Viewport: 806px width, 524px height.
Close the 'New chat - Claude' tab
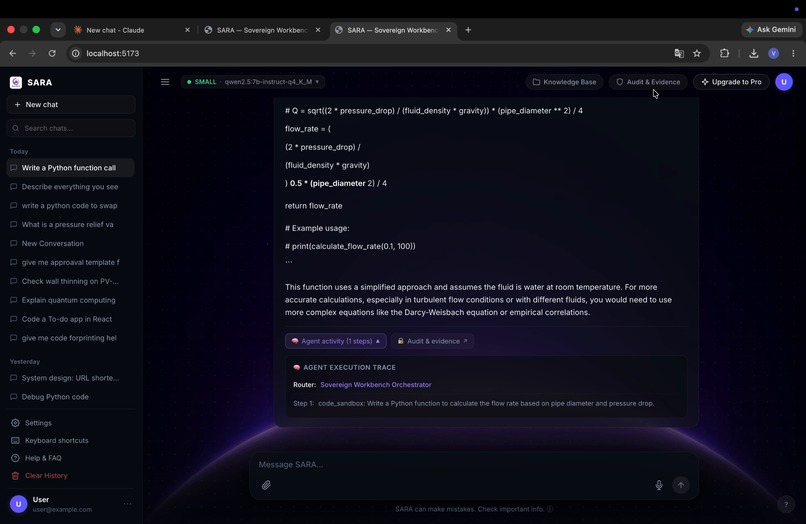tap(187, 30)
